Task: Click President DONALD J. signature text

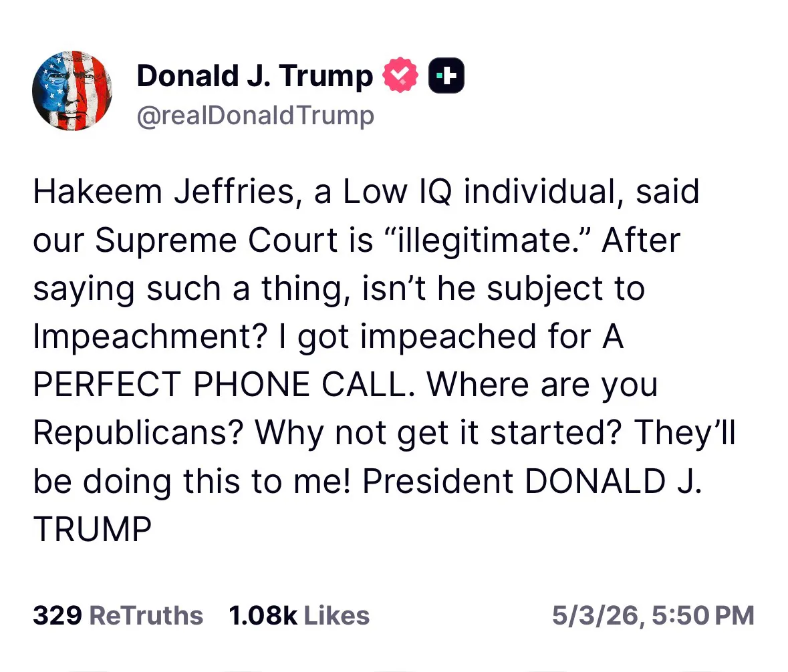Action: [532, 481]
